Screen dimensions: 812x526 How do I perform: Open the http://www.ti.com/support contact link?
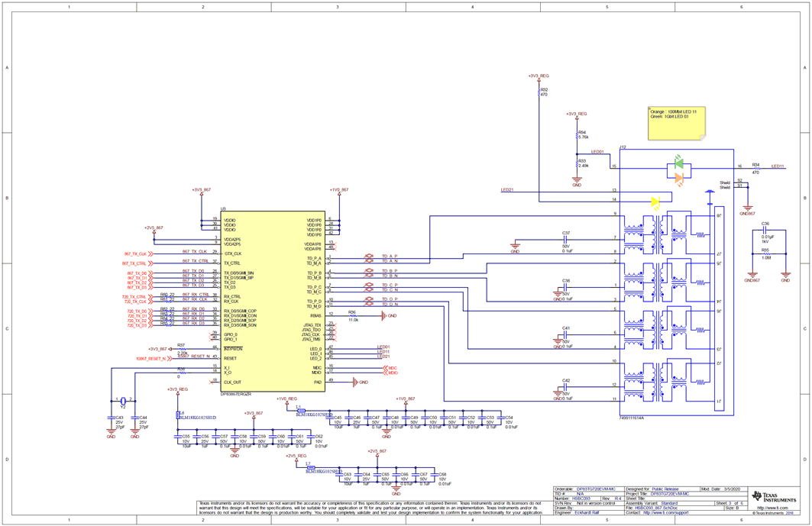667,513
